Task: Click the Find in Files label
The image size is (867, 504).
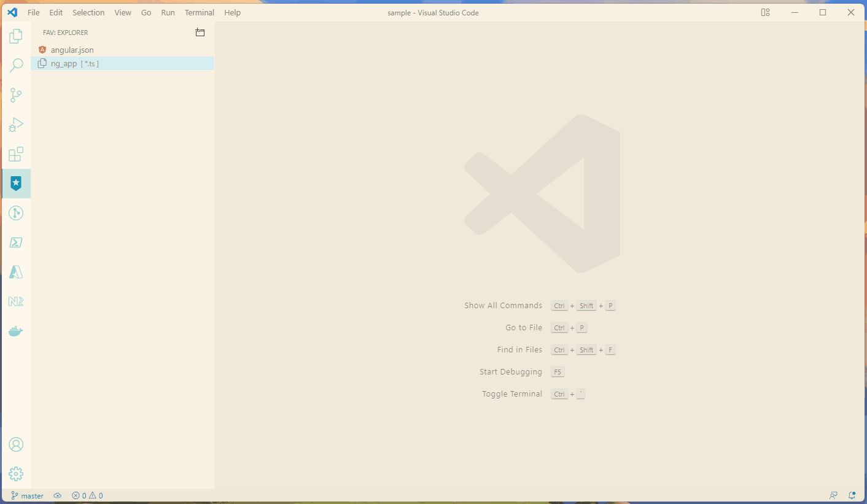Action: [x=520, y=350]
